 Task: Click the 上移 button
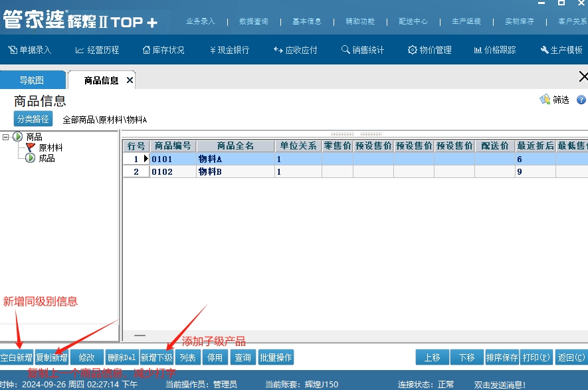433,357
